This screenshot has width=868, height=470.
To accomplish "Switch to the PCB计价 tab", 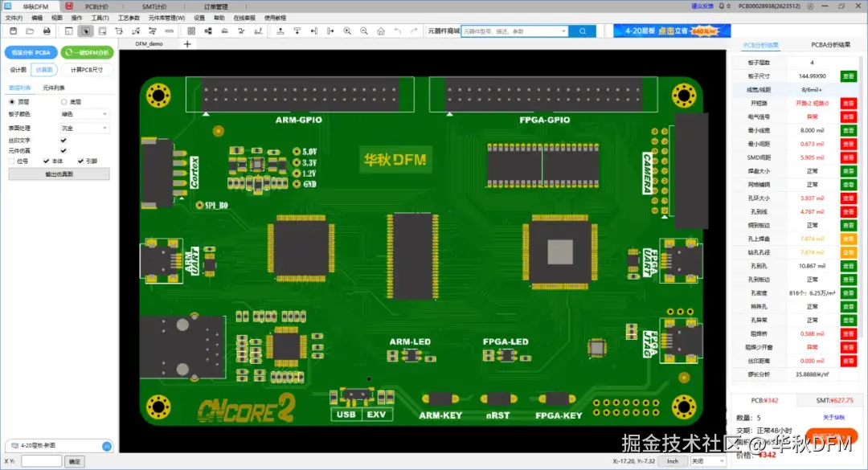I will (96, 6).
